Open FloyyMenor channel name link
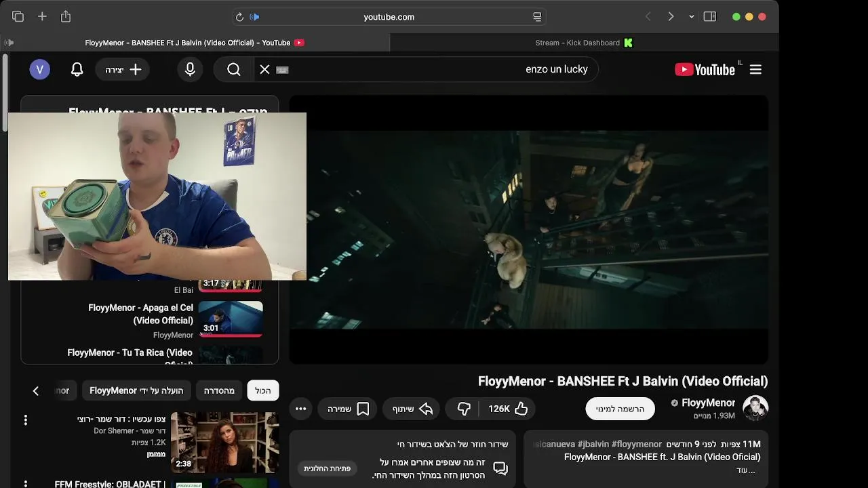The height and width of the screenshot is (488, 868). [708, 403]
